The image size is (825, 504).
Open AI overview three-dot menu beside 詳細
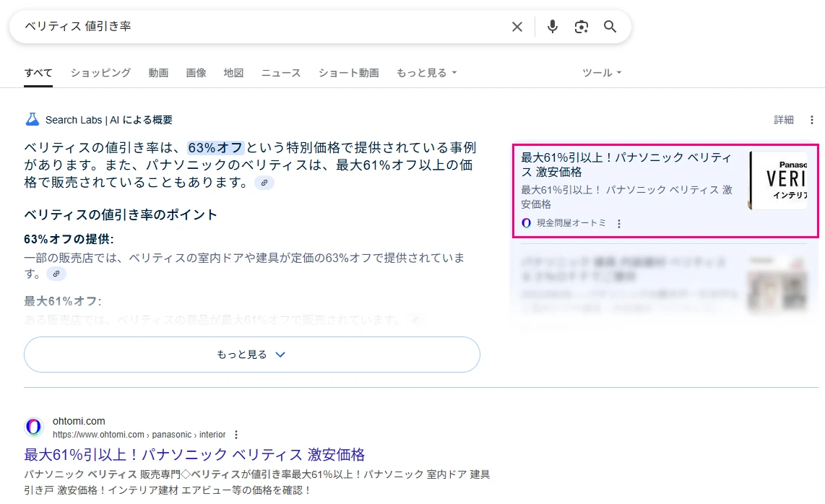[x=812, y=120]
